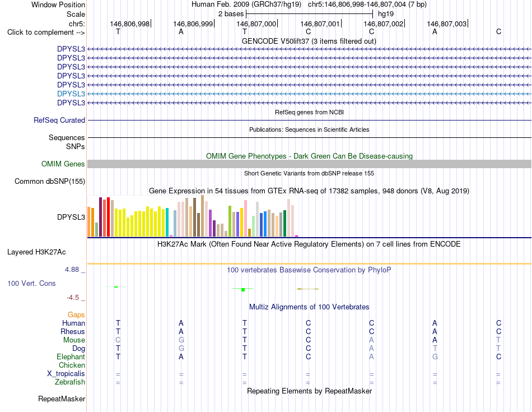532x412 pixels.
Task: Click the Mouse species label
Action: [x=74, y=340]
